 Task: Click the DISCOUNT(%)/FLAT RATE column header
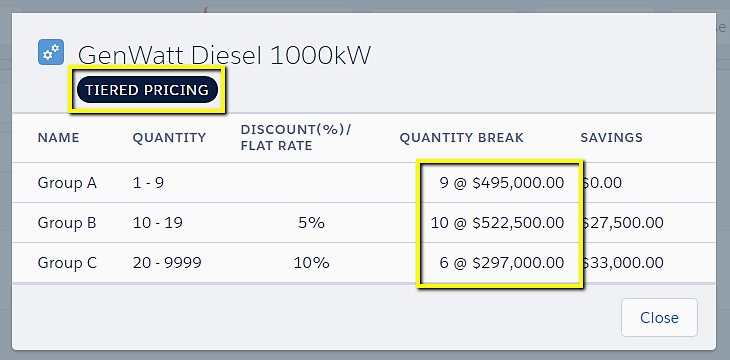(296, 138)
